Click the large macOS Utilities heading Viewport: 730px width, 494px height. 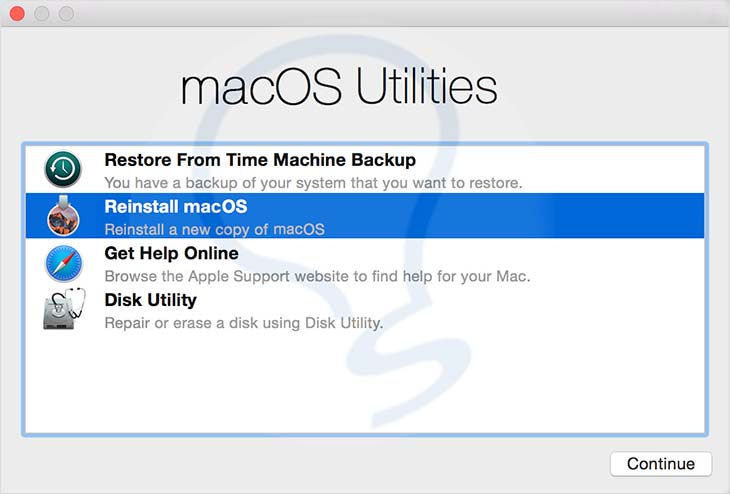pos(339,87)
